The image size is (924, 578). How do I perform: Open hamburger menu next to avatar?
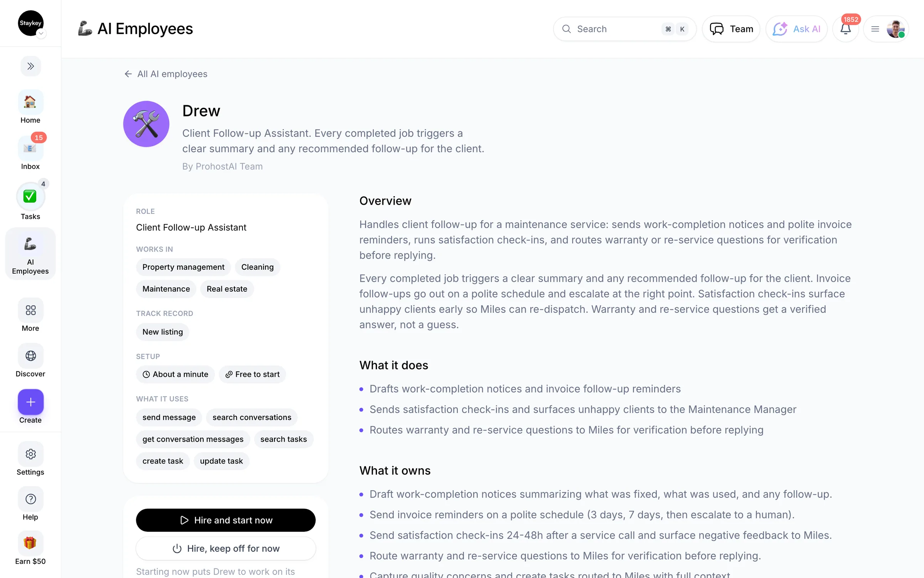point(875,29)
